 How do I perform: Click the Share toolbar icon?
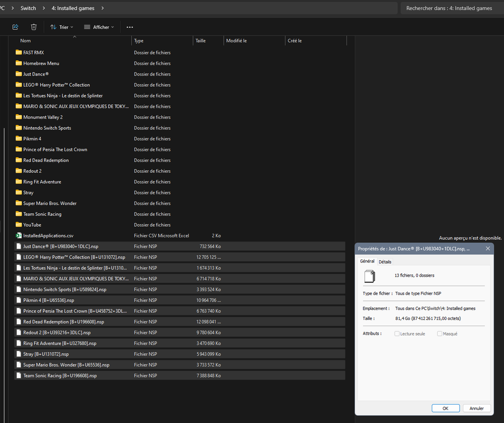[15, 27]
